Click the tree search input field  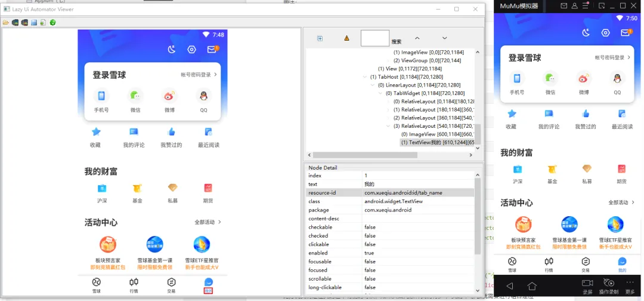coord(375,38)
